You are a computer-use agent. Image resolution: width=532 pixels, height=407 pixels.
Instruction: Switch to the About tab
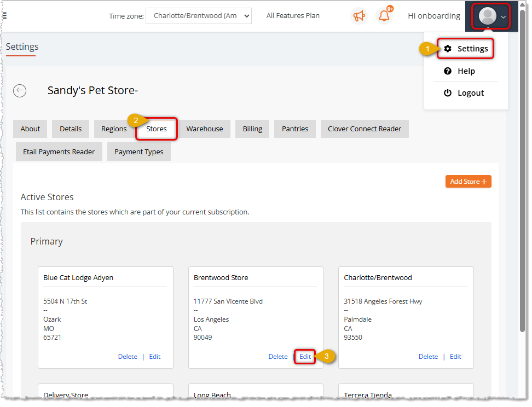[x=30, y=129]
